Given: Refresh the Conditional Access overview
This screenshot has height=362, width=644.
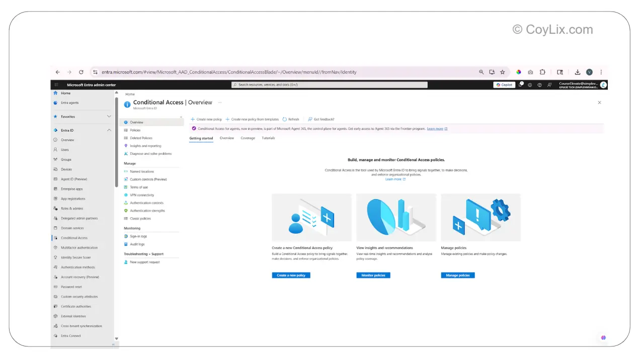Looking at the screenshot, I should coord(291,119).
